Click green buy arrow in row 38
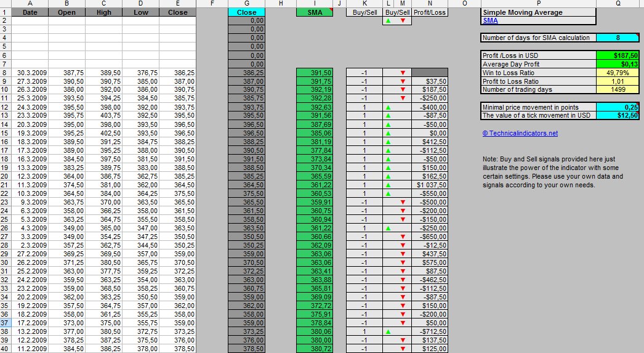 (x=388, y=331)
